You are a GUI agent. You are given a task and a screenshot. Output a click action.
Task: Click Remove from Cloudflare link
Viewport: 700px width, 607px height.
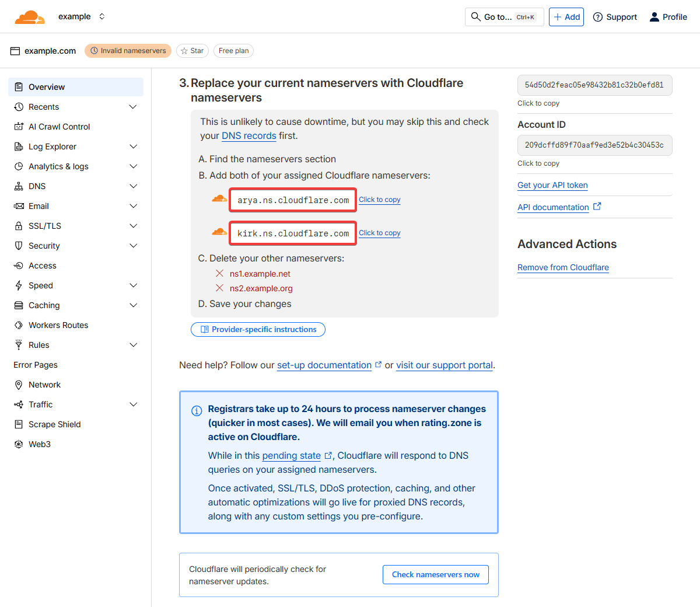click(563, 267)
